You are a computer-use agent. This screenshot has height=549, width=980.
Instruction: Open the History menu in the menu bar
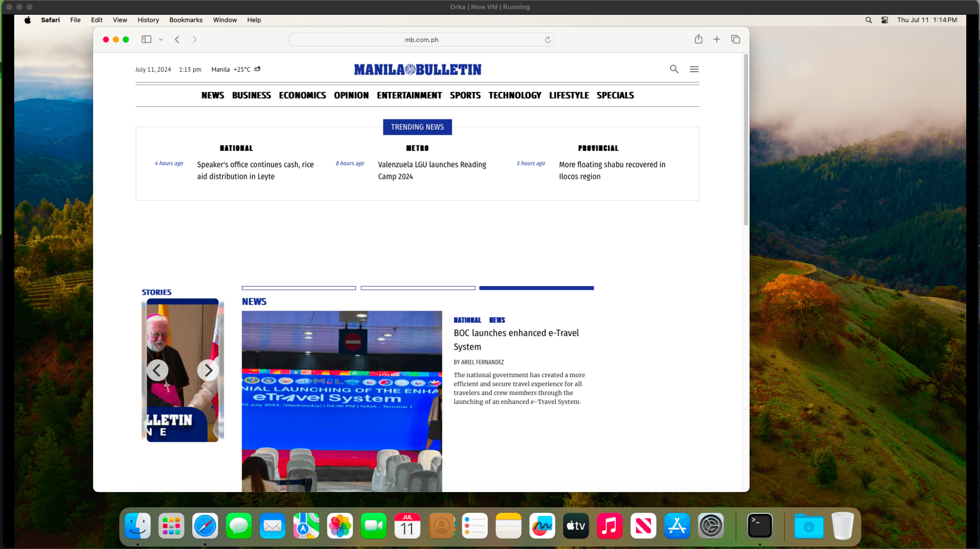(148, 20)
